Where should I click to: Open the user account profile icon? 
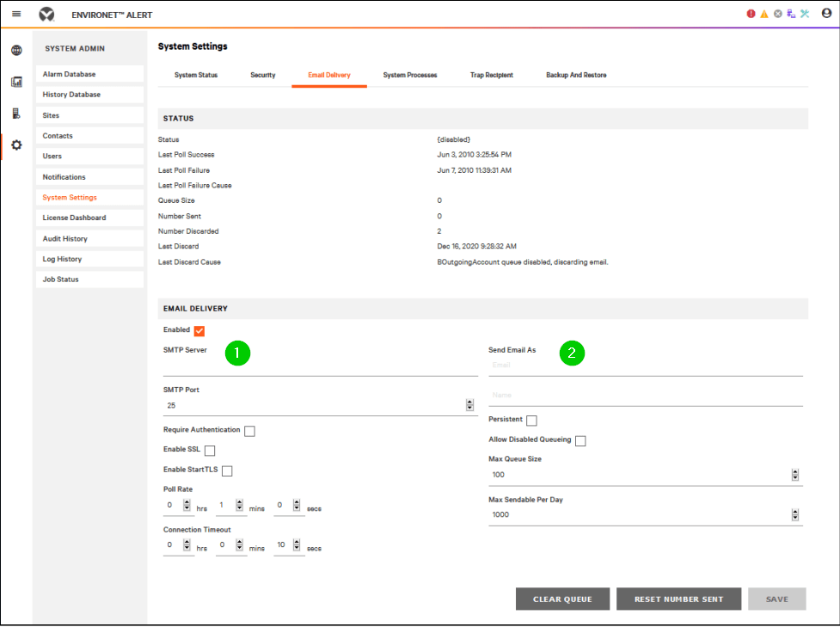(x=826, y=14)
